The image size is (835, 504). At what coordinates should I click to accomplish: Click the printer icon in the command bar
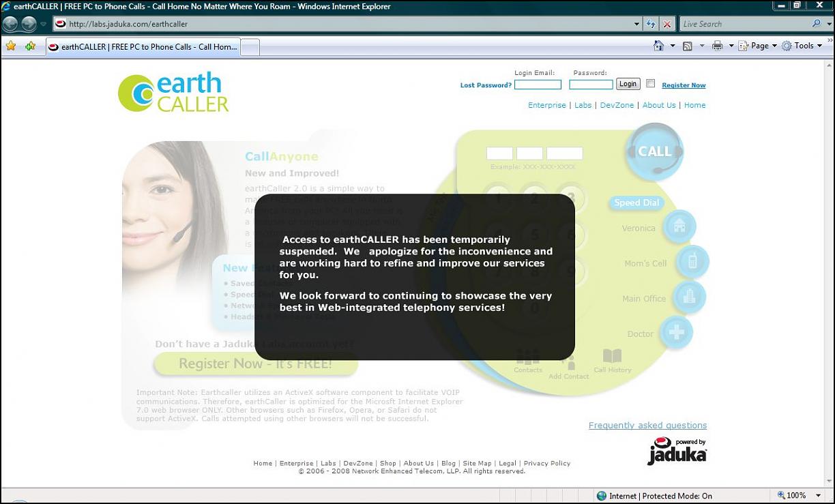point(717,46)
